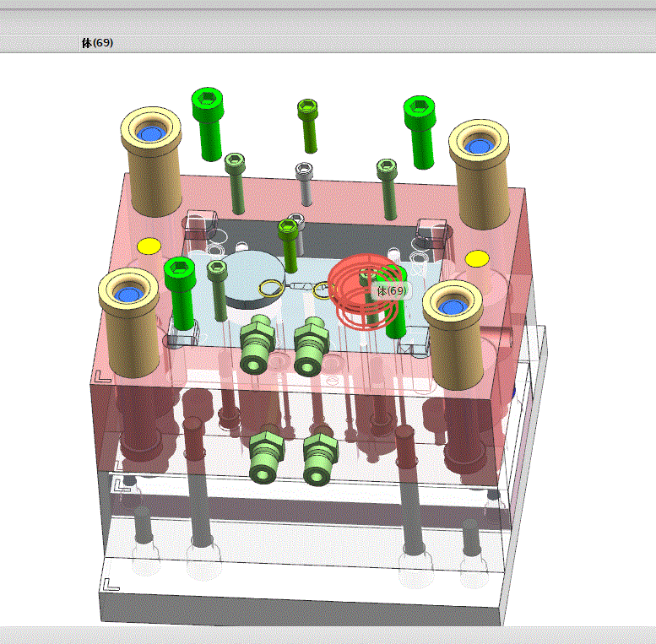Click the L corner mark on the bottom base plate
656x644 pixels.
pos(111,585)
